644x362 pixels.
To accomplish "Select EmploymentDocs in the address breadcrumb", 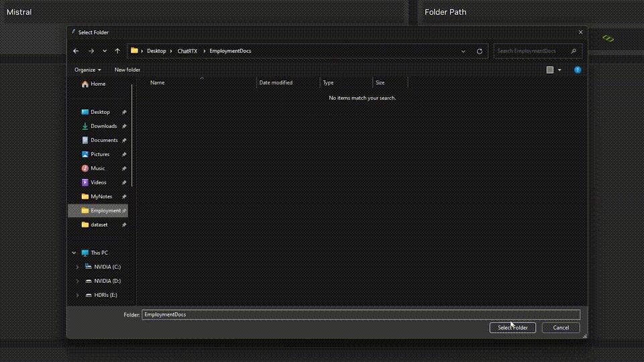I will [x=230, y=51].
